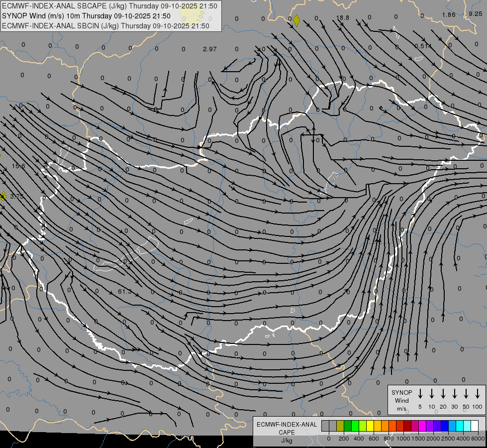
Task: Click the 100 m/s wind legend arrow
Action: 478,394
